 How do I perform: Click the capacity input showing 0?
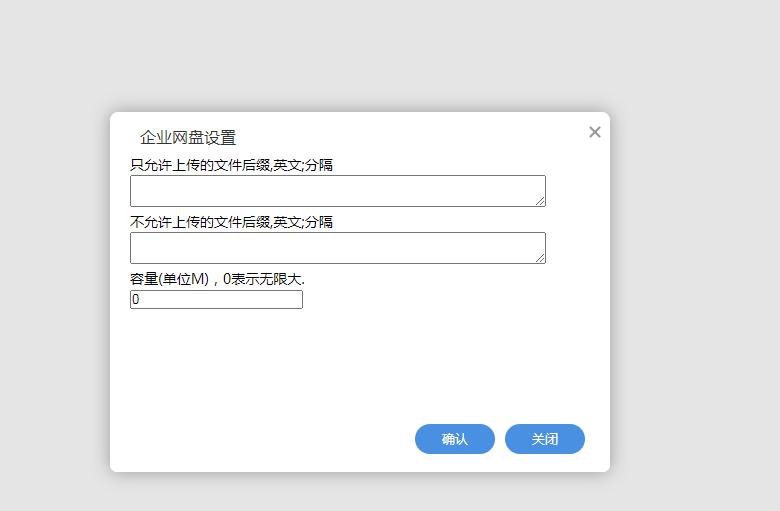point(216,300)
